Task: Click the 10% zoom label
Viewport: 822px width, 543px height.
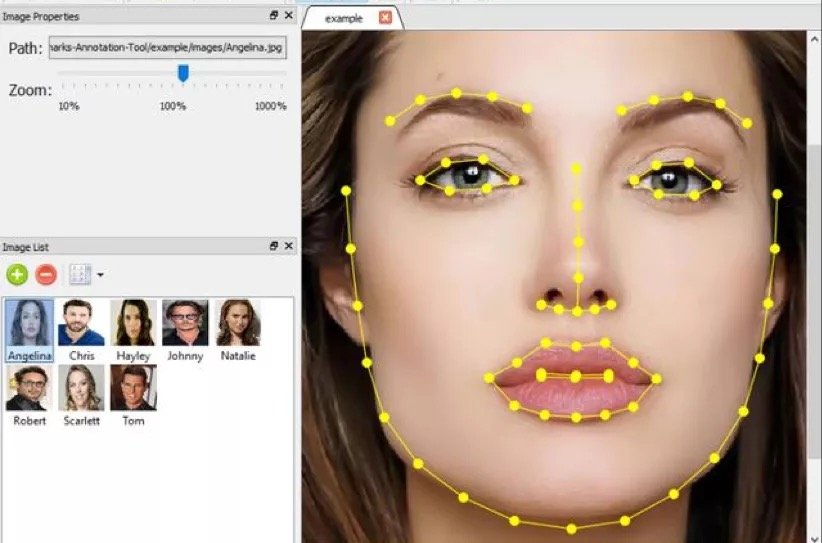Action: (69, 106)
